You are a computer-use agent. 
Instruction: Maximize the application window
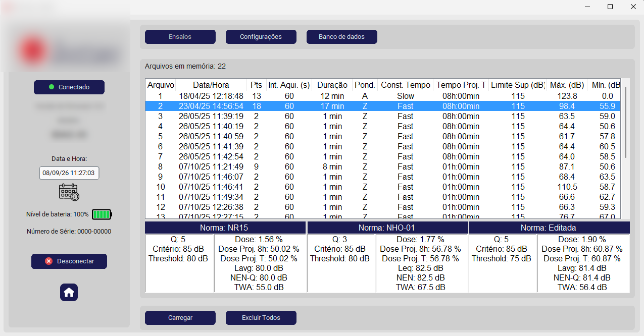pyautogui.click(x=610, y=7)
